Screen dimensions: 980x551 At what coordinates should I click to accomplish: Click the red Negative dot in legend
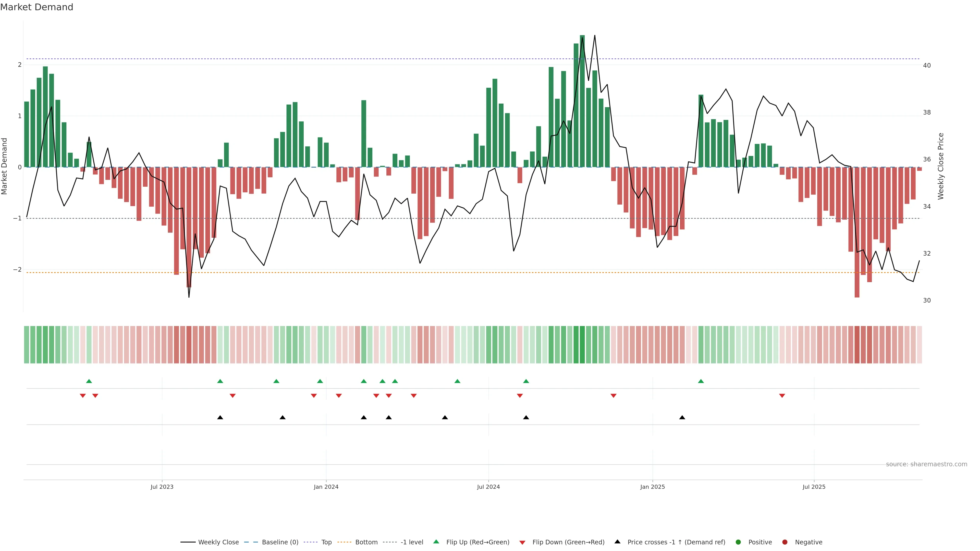pyautogui.click(x=785, y=542)
